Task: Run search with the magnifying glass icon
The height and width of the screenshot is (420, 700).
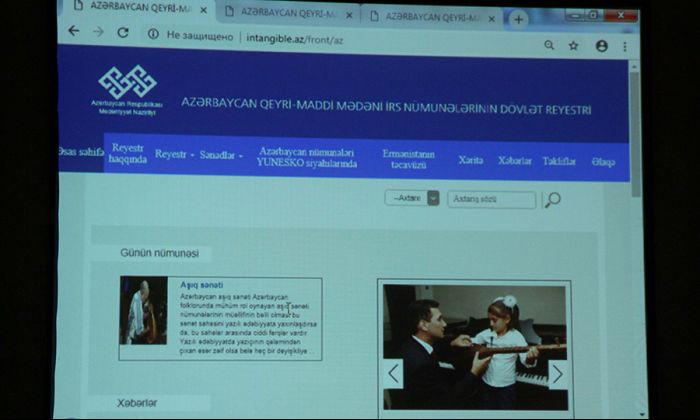Action: [x=553, y=200]
